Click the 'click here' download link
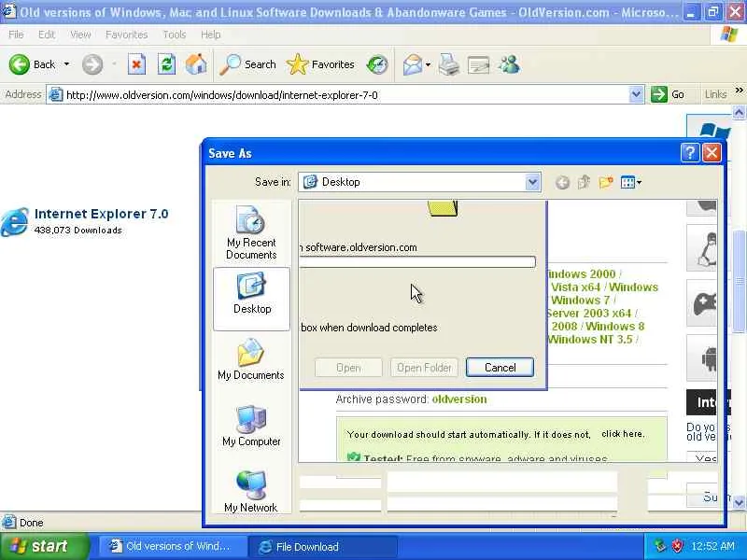 (x=623, y=434)
